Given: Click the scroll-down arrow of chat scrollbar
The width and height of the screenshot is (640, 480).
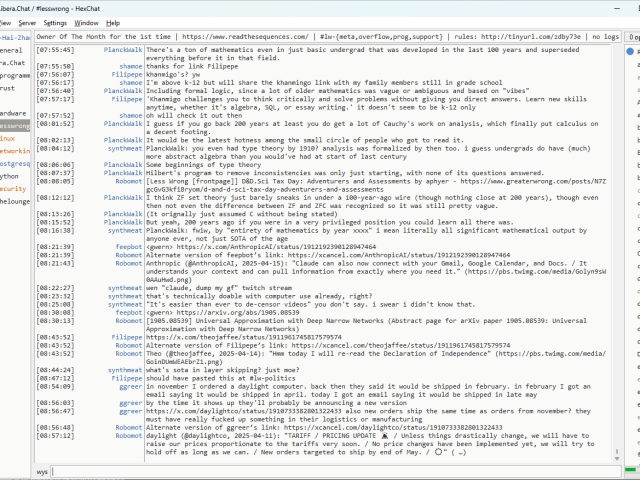Looking at the screenshot, I should [617, 459].
